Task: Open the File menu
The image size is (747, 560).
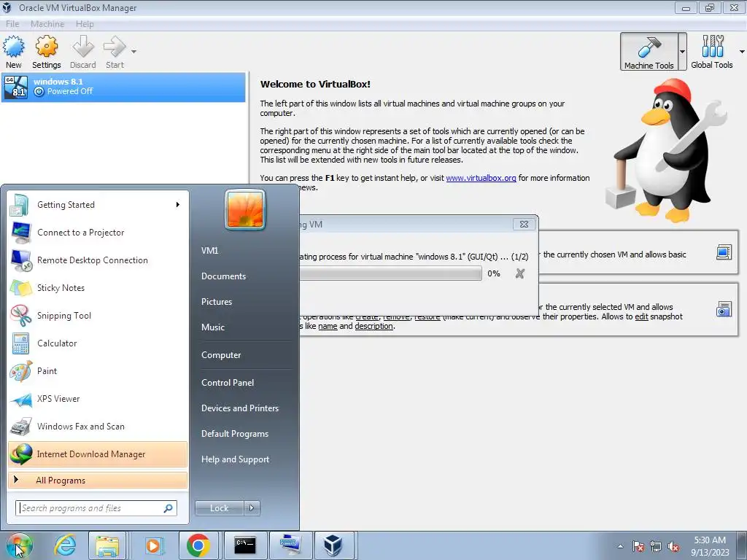Action: 12,24
